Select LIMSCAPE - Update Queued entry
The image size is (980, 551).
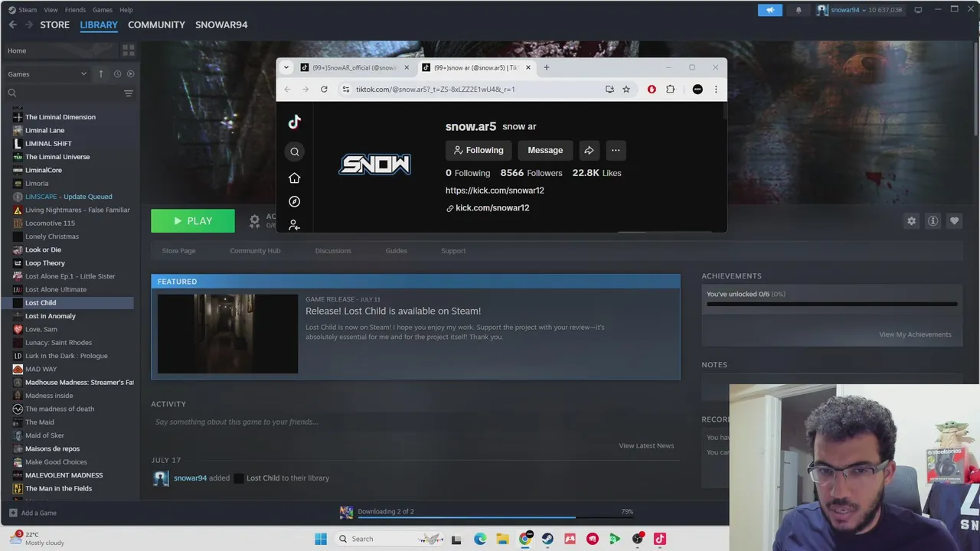click(69, 197)
